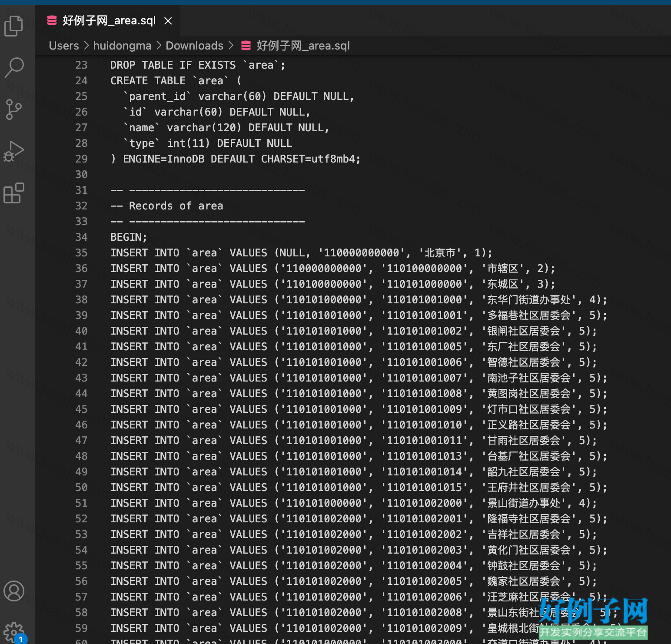Click '东城区' value on line 37
This screenshot has height=644, width=671.
(503, 284)
